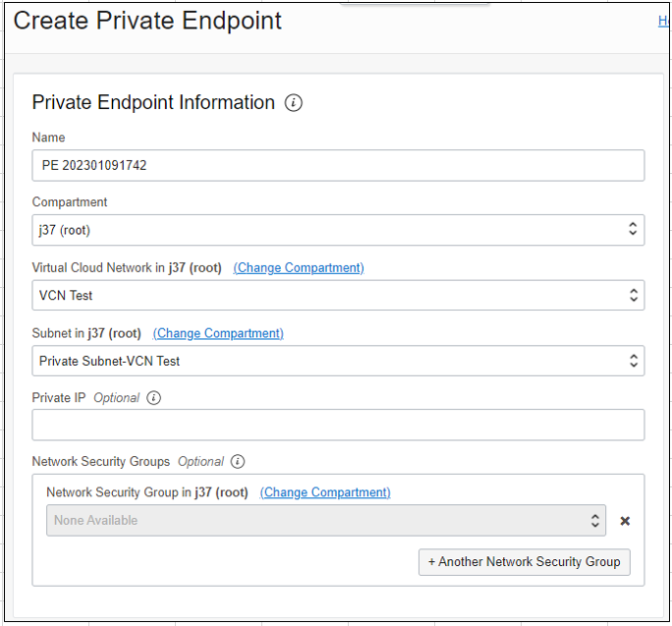Click info icon beside Private Endpoint Information
Image resolution: width=672 pixels, height=626 pixels.
pyautogui.click(x=294, y=103)
